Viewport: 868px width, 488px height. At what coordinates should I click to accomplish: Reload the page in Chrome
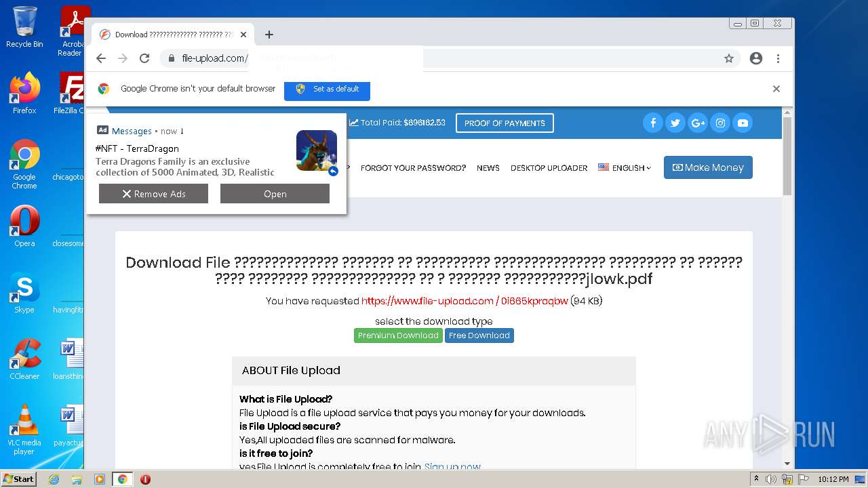pos(144,58)
